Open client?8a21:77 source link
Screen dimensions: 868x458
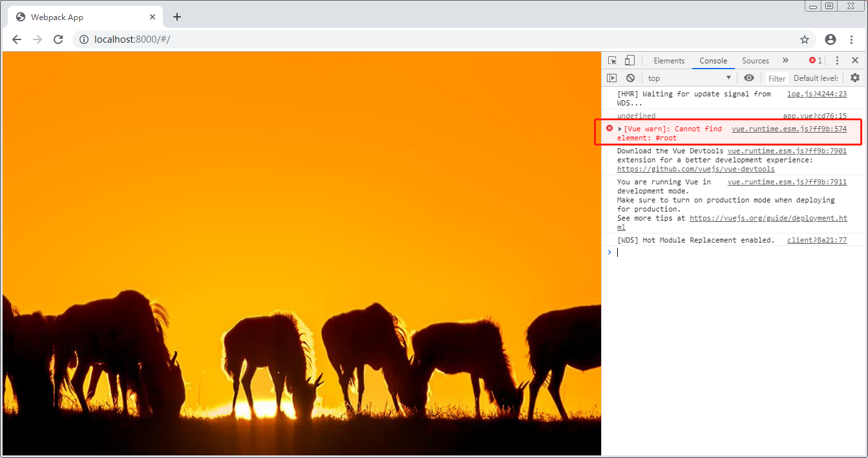pos(817,240)
